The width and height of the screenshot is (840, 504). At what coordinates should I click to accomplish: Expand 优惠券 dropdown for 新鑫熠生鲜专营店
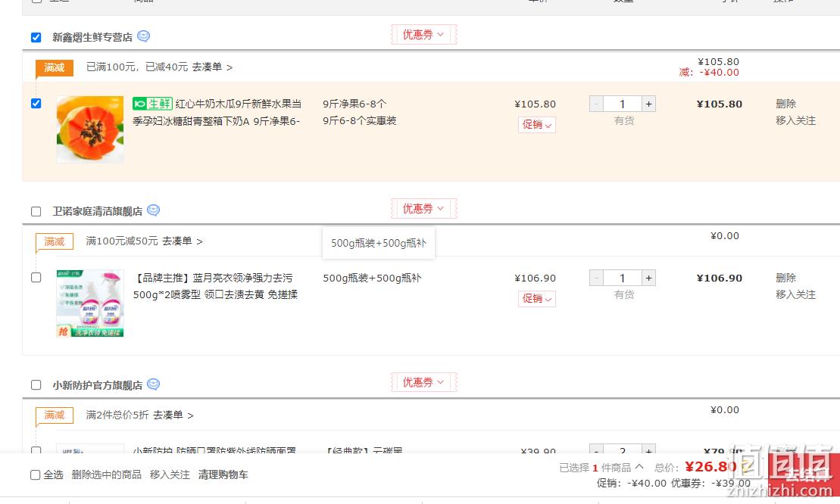tap(423, 35)
